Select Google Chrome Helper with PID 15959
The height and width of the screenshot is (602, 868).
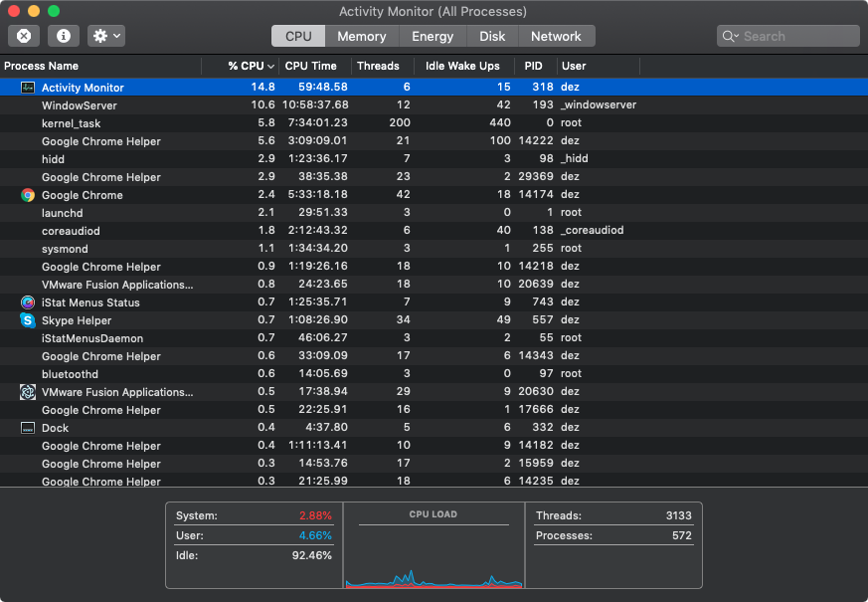tap(434, 464)
